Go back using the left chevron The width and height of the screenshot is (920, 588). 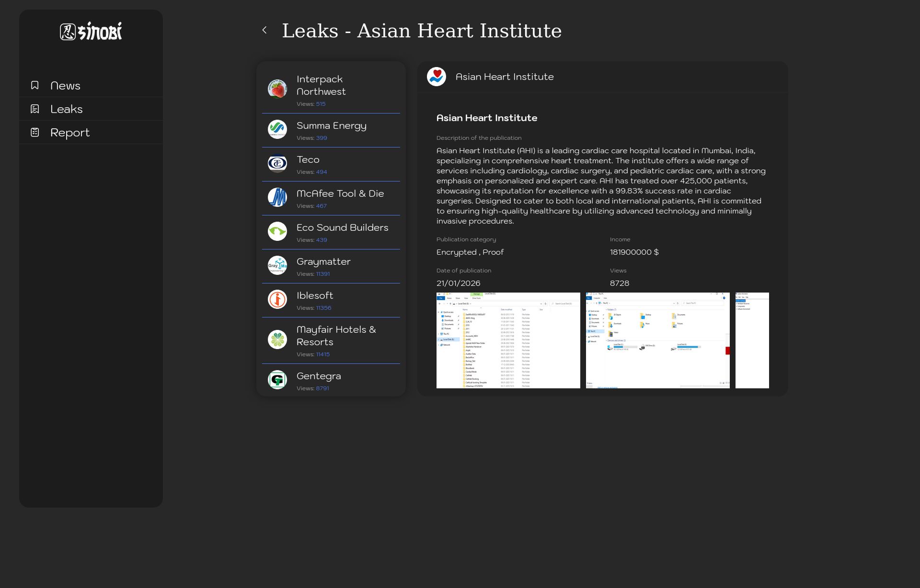264,30
